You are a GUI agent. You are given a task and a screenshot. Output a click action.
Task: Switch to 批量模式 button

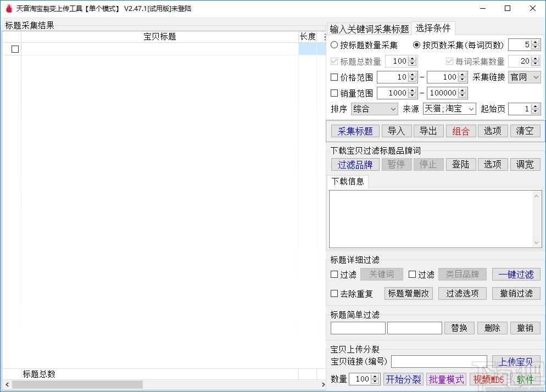447,379
